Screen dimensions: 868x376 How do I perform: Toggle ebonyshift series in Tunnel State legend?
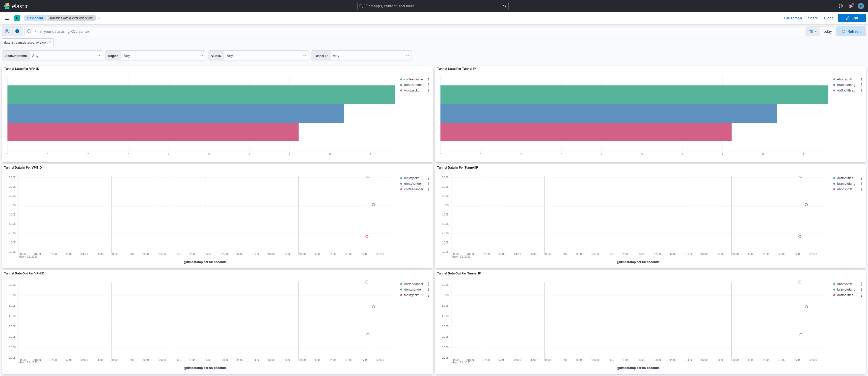coord(845,79)
